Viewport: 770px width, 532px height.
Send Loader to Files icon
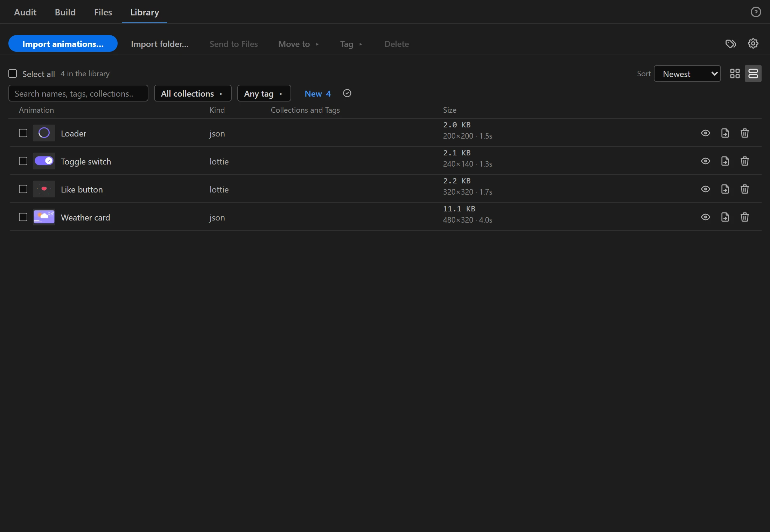[x=725, y=133]
